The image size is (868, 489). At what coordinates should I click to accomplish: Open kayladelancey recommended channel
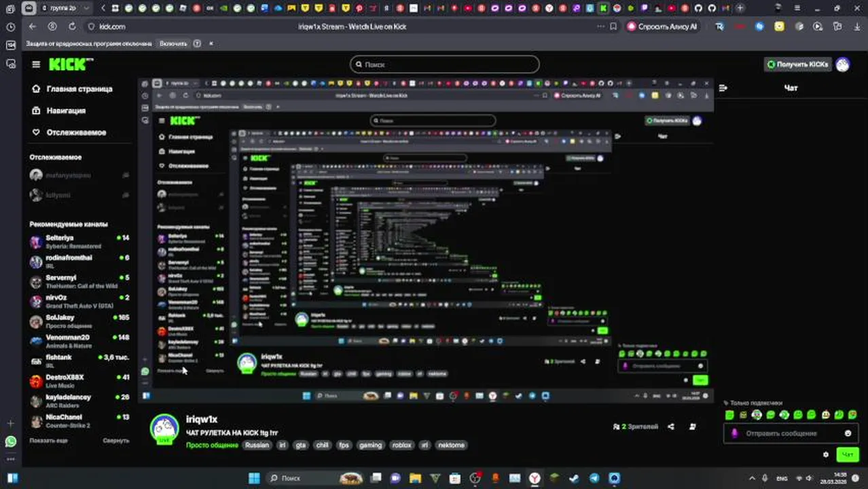coord(79,401)
